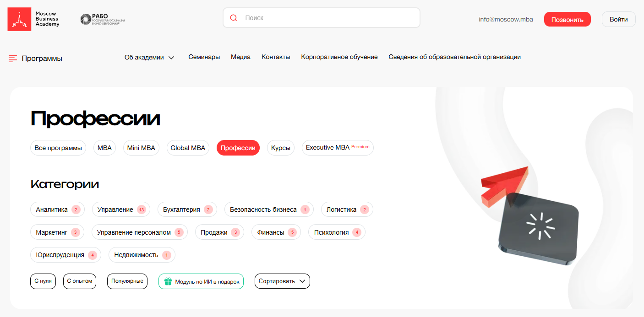Open the Программы hamburger menu icon

click(x=13, y=59)
